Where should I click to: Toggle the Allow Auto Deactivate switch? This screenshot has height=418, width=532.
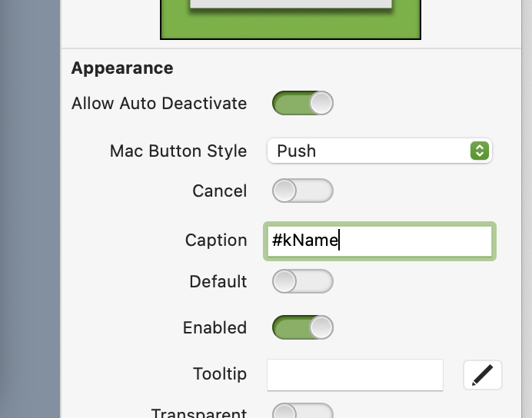303,103
